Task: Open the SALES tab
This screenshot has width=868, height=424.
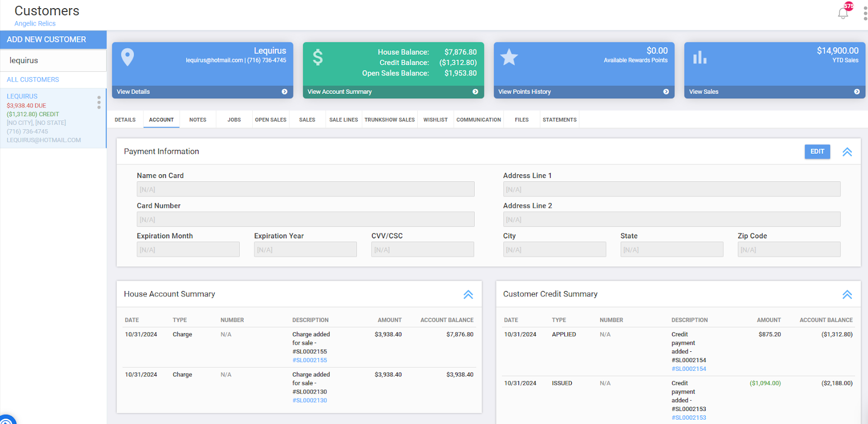Action: tap(307, 120)
